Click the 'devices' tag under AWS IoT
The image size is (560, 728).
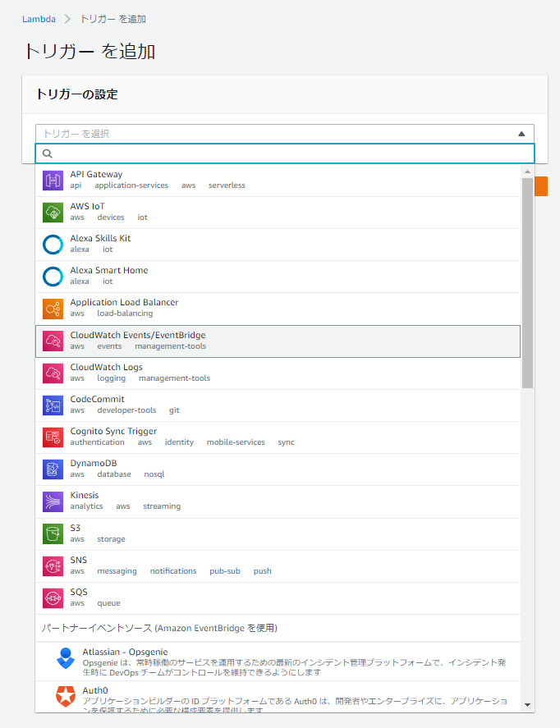pos(111,217)
